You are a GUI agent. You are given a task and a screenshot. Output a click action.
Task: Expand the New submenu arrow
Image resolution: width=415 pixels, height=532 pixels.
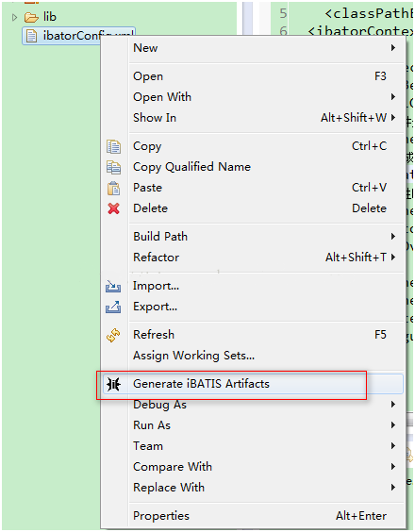click(393, 47)
